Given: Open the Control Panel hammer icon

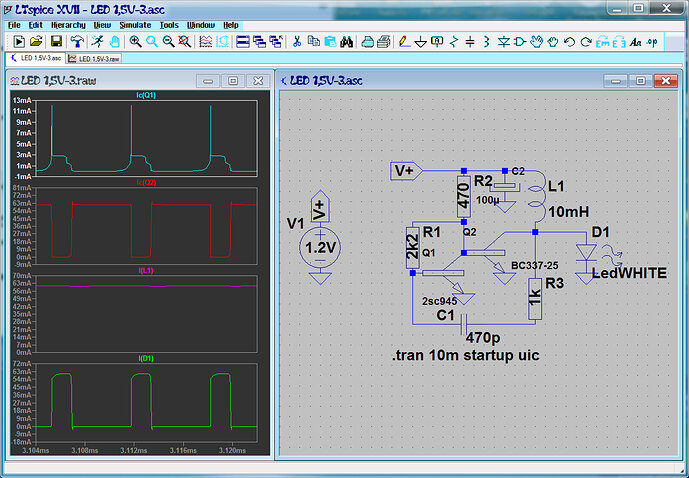Looking at the screenshot, I should 77,42.
